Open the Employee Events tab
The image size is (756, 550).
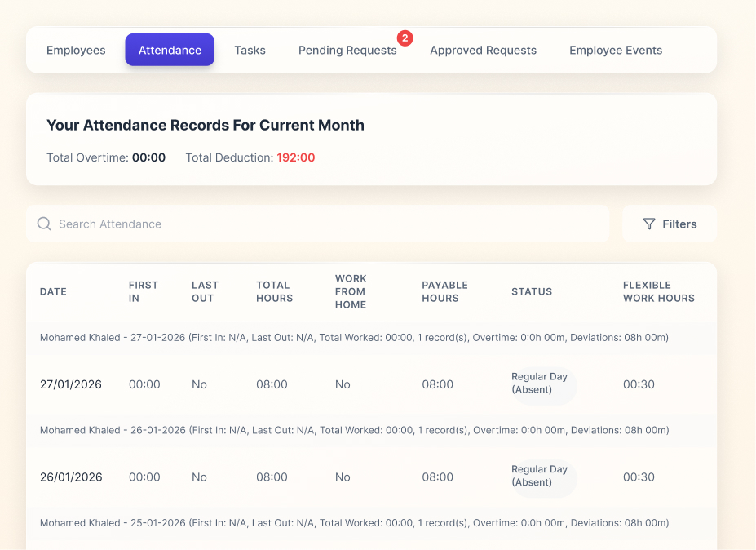pyautogui.click(x=616, y=50)
